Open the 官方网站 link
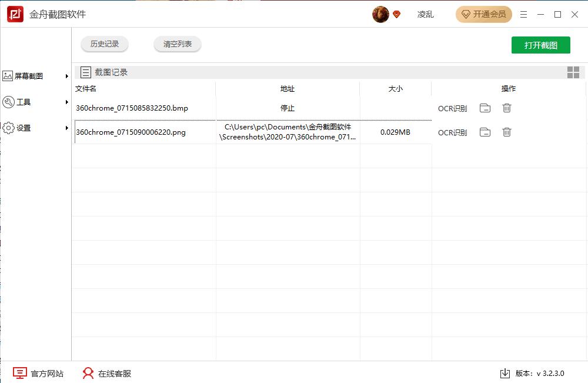Image resolution: width=588 pixels, height=383 pixels. [x=47, y=374]
